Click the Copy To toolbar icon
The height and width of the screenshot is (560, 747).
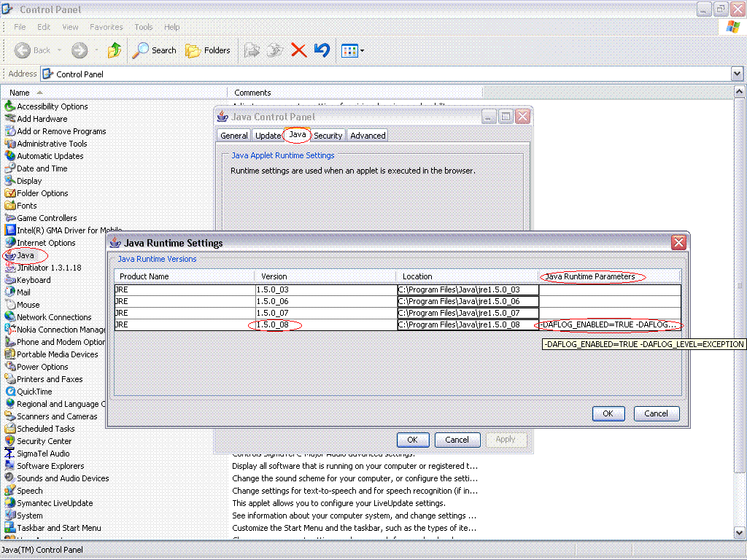click(275, 50)
